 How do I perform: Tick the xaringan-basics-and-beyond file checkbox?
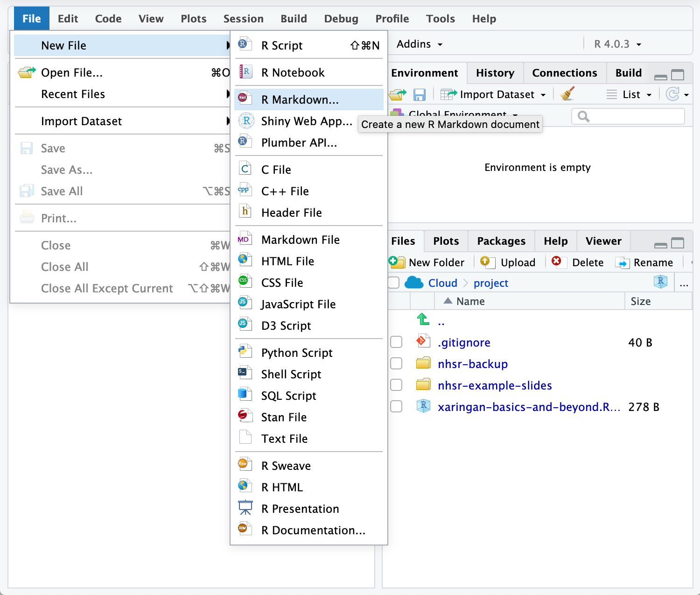(x=396, y=406)
